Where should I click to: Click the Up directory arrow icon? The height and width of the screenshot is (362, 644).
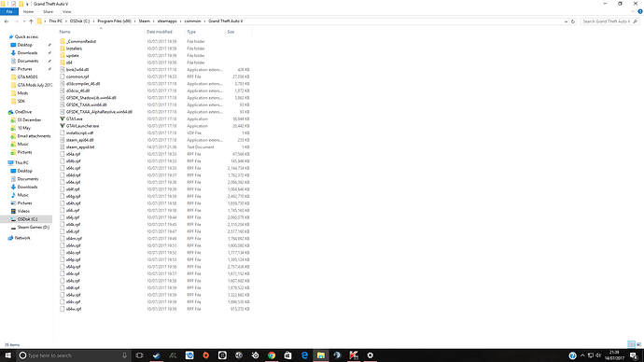point(31,21)
